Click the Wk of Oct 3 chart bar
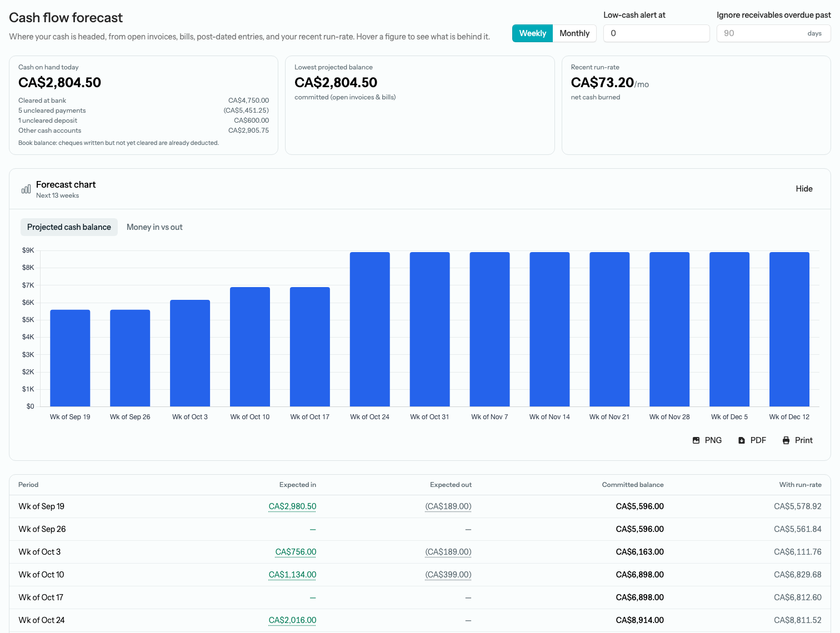Viewport: 840px width, 633px height. point(190,353)
